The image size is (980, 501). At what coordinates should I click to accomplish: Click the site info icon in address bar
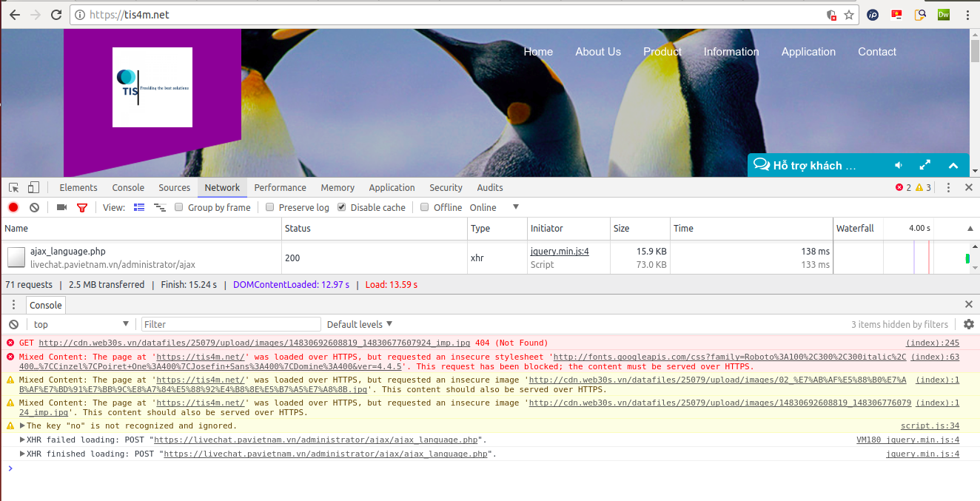80,15
